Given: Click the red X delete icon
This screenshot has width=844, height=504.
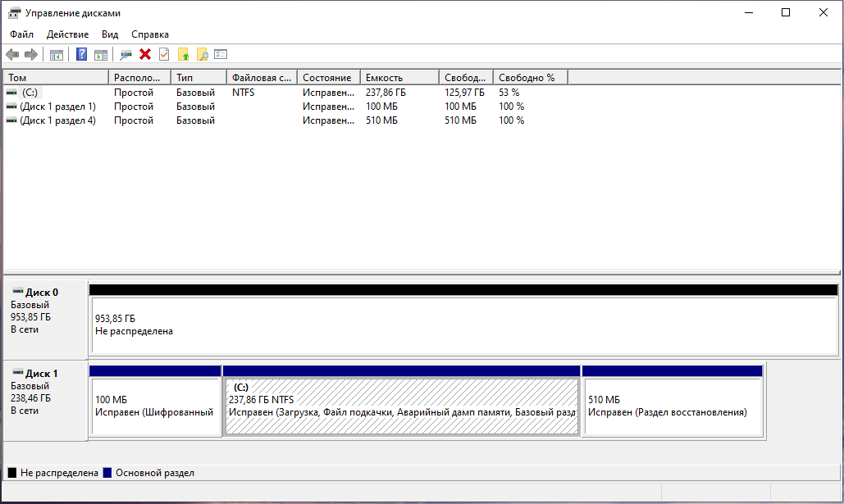Looking at the screenshot, I should point(145,54).
